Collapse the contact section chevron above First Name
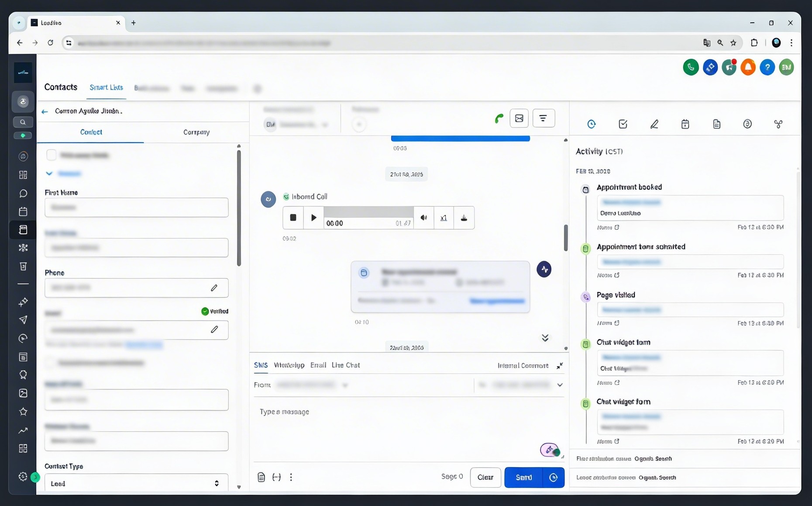812x506 pixels. (x=49, y=174)
